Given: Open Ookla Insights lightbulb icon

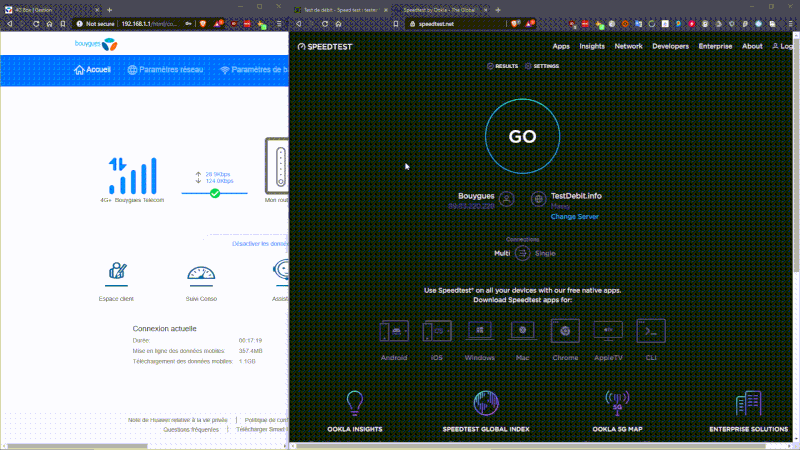Looking at the screenshot, I should point(355,403).
